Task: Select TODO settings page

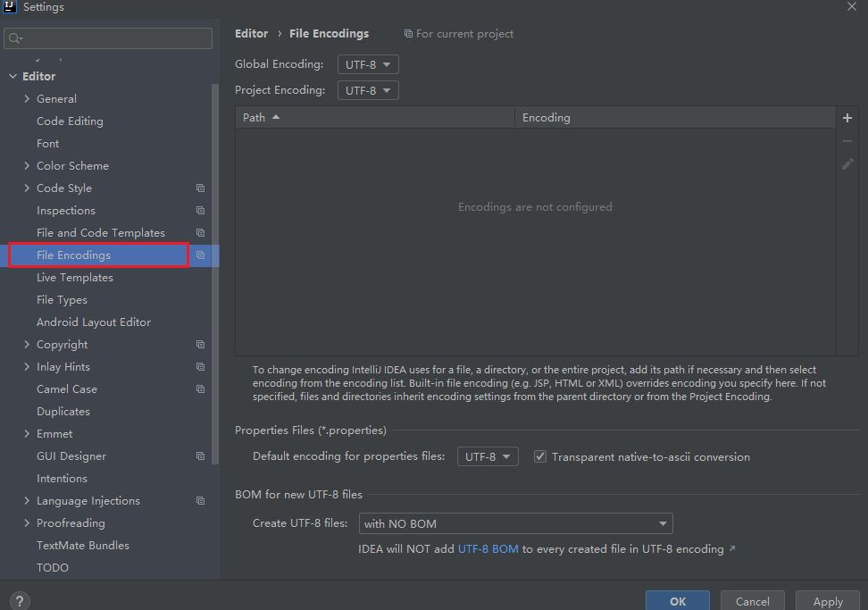Action: [53, 567]
